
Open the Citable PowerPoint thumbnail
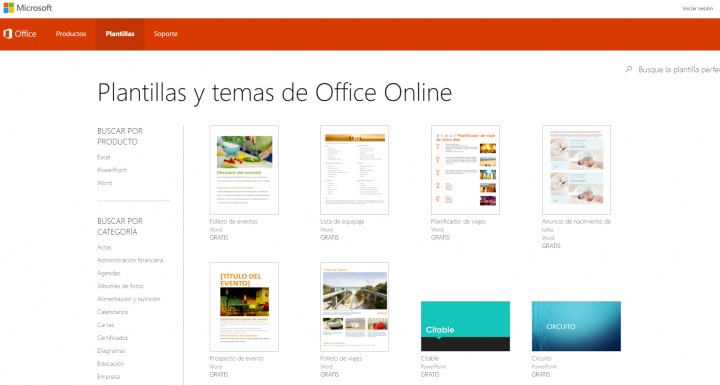(465, 326)
